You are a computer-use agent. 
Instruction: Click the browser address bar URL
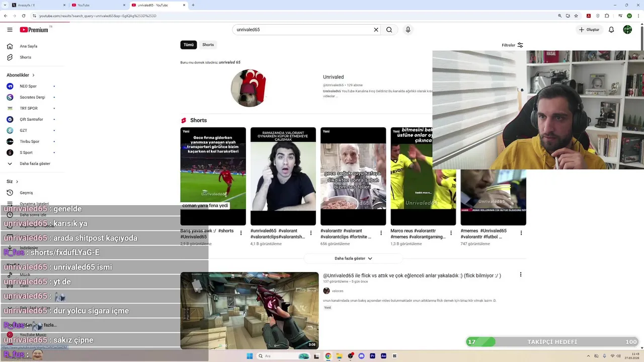(x=98, y=16)
